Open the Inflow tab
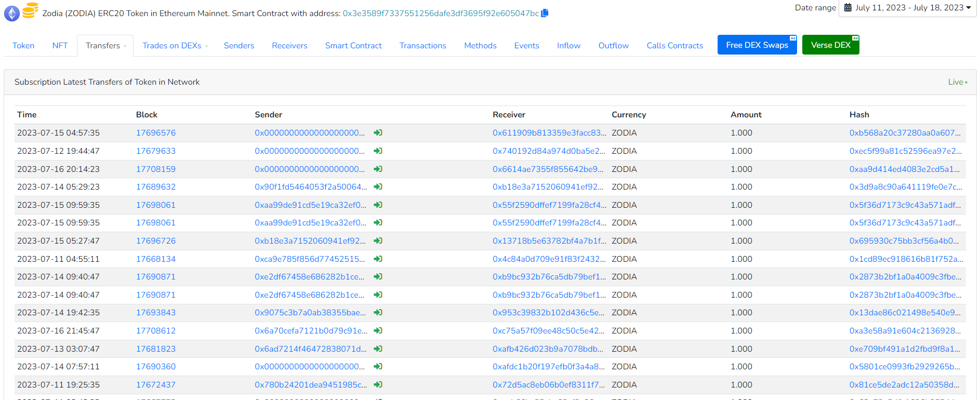 (x=568, y=46)
